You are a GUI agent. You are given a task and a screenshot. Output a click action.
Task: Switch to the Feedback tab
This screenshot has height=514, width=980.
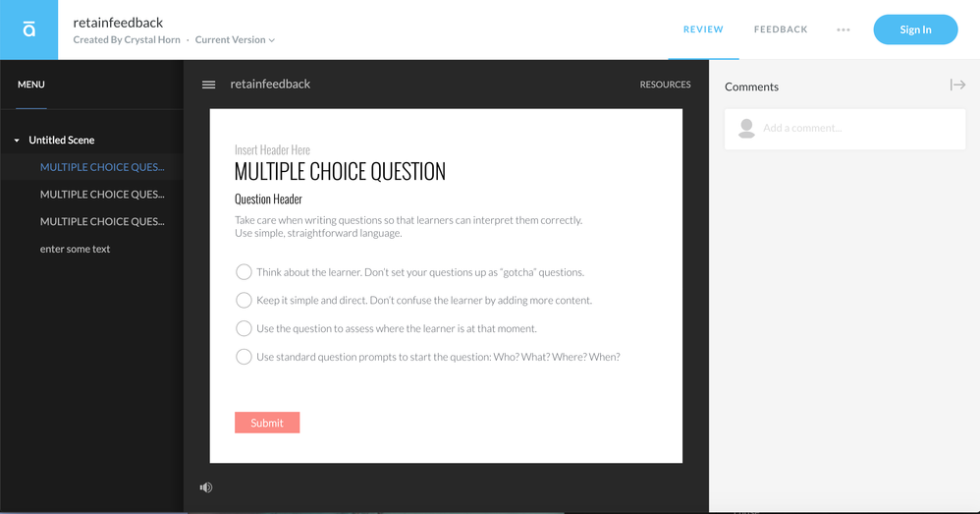coord(781,29)
